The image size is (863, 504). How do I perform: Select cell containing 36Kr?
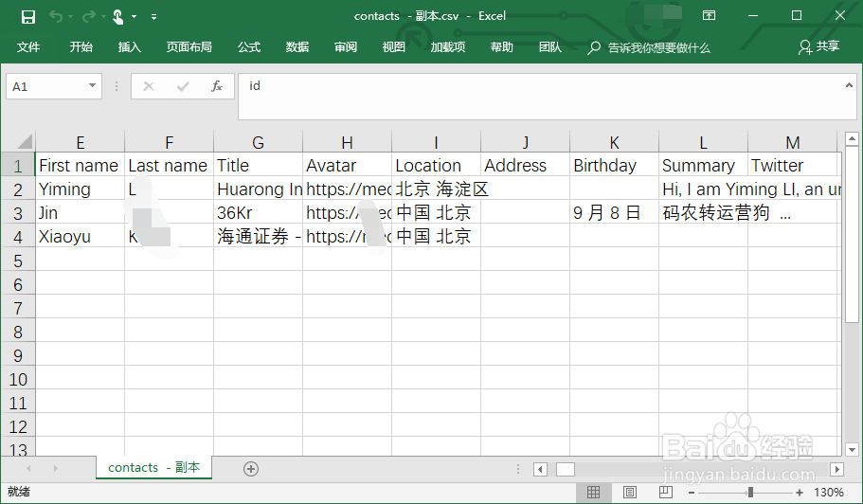[x=258, y=212]
